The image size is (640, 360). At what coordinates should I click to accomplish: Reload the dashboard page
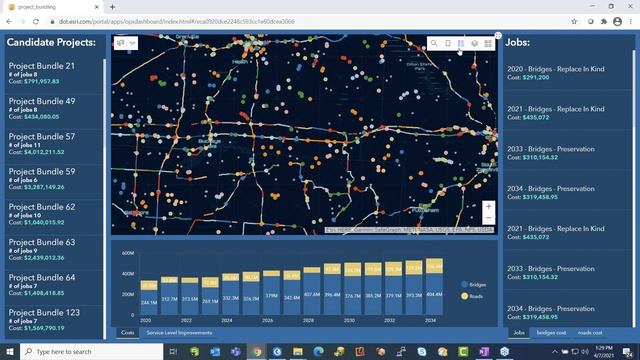(x=36, y=22)
